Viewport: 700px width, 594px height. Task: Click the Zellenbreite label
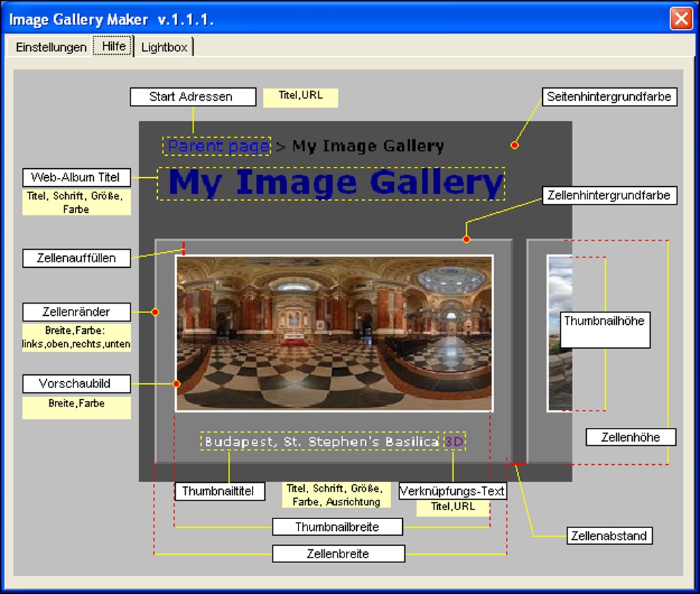click(338, 553)
